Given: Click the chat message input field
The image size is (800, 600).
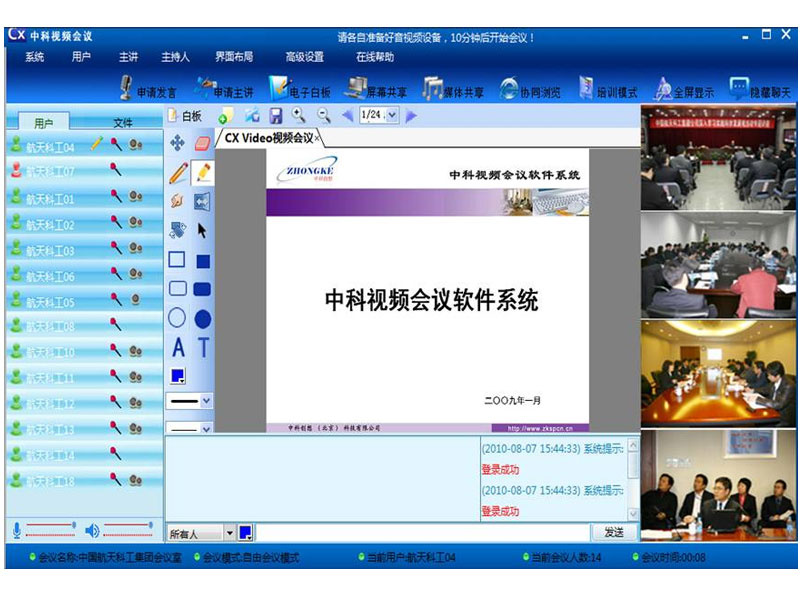Looking at the screenshot, I should coord(422,533).
